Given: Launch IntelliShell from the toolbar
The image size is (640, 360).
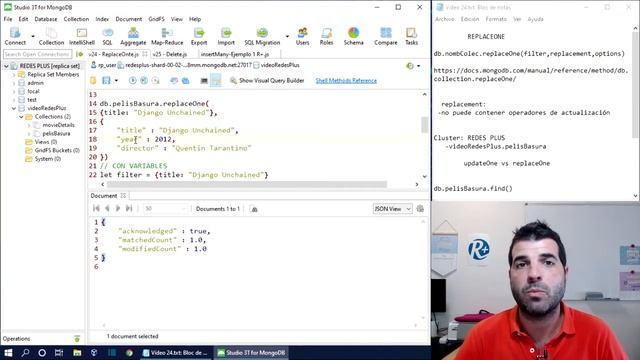Looking at the screenshot, I should (x=82, y=36).
